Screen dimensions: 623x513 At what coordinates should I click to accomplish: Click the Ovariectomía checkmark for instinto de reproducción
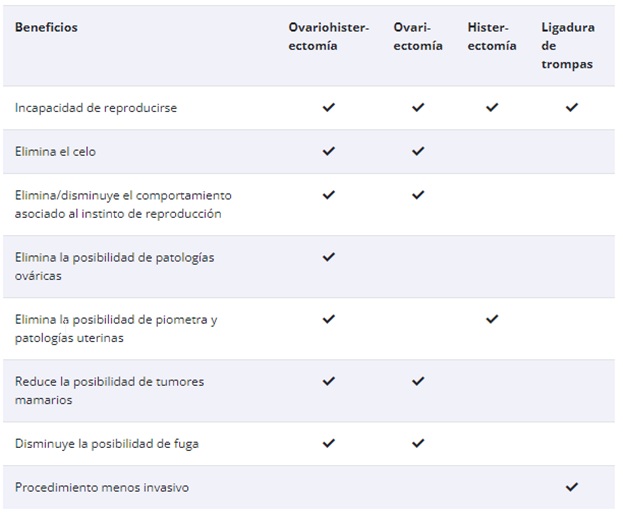click(418, 195)
